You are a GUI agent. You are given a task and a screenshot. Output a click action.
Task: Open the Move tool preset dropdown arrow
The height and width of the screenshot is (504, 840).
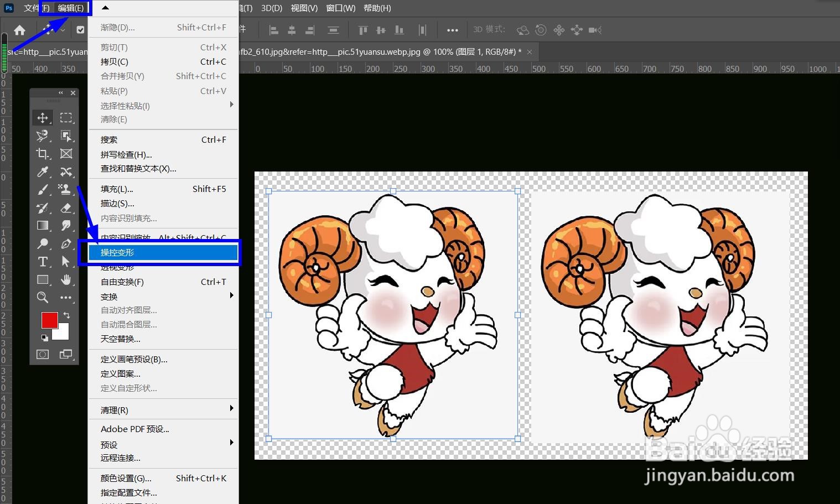[63, 30]
